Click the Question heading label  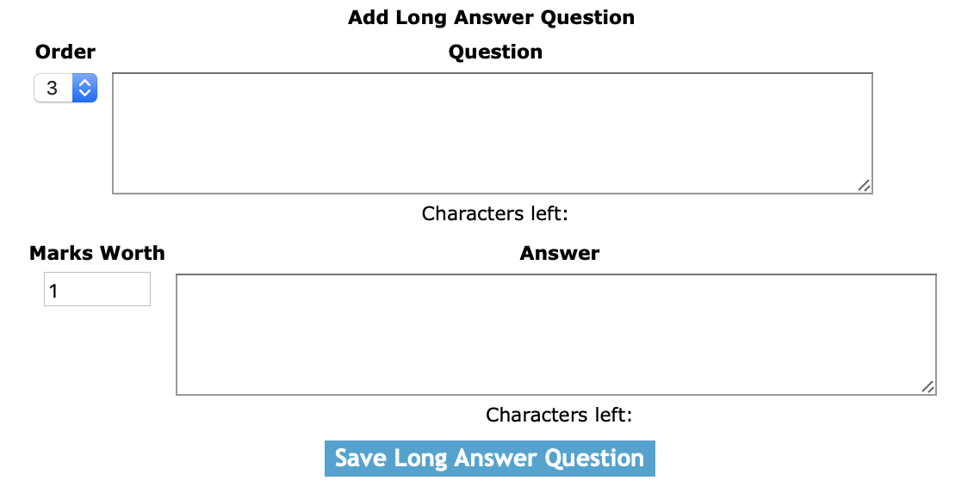(495, 52)
